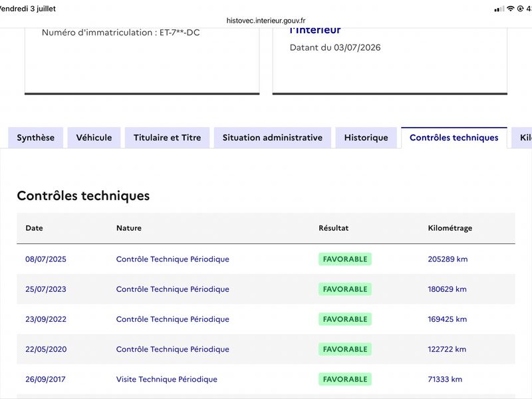Switch to the Véhicule tab
The width and height of the screenshot is (532, 399).
pyautogui.click(x=94, y=138)
